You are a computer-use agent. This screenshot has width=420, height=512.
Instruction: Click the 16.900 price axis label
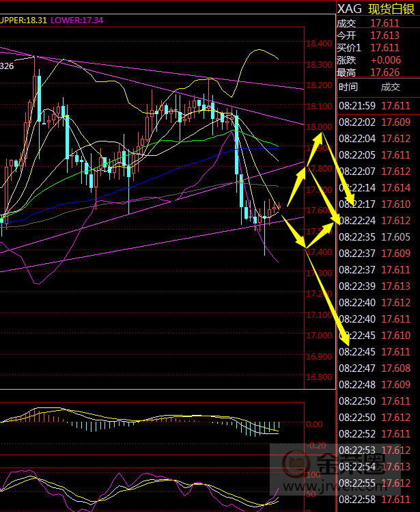319,356
